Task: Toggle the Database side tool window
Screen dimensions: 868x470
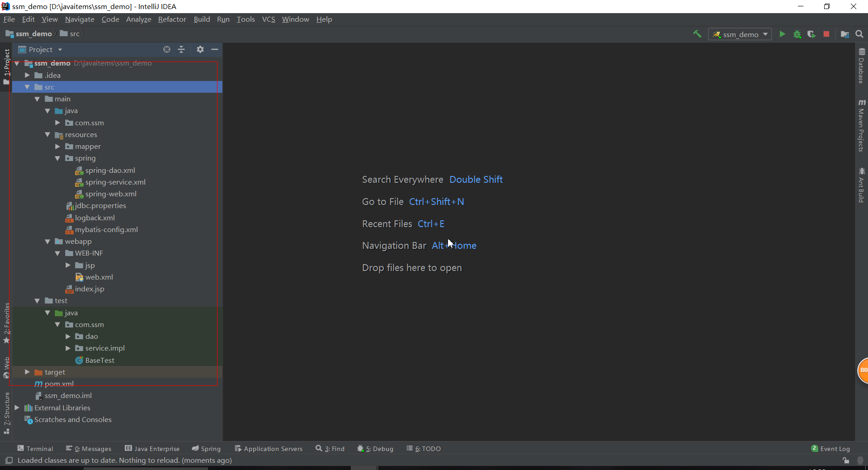Action: (862, 66)
